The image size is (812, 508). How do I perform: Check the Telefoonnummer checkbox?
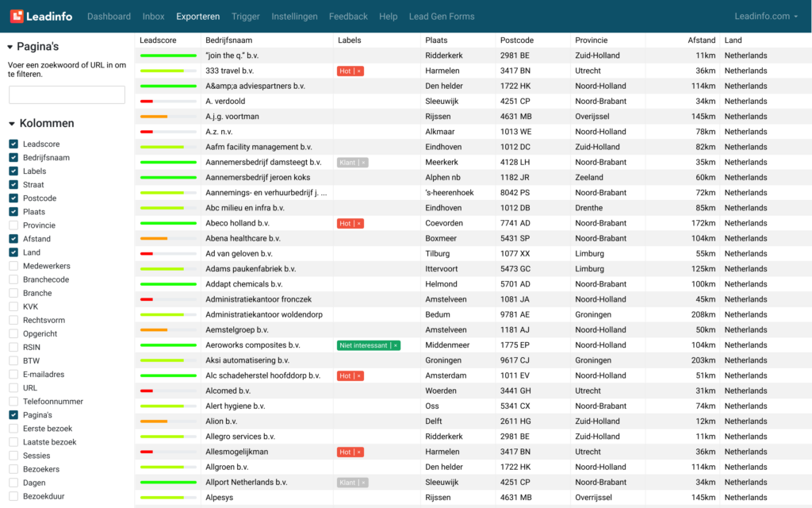(13, 401)
